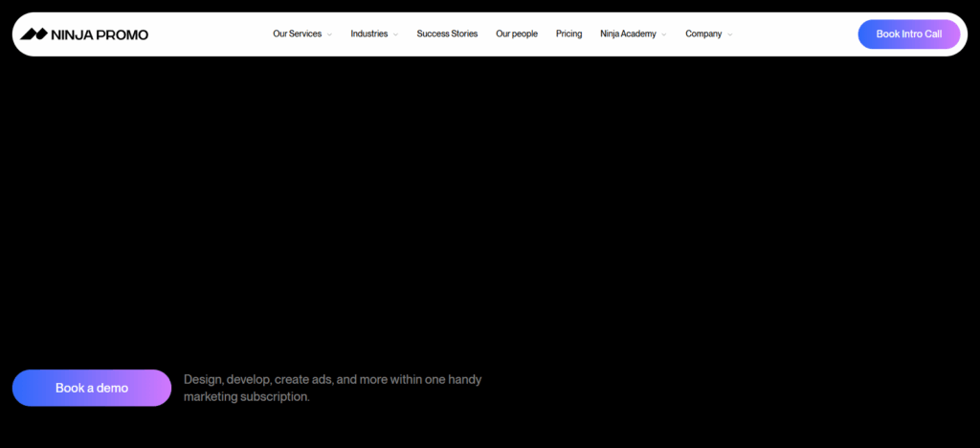980x448 pixels.
Task: Click the Ninja Promo logo icon
Action: pos(33,34)
